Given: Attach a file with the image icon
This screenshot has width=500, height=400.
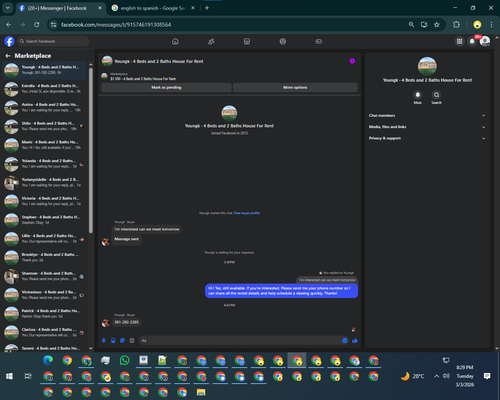Looking at the screenshot, I should click(x=113, y=340).
